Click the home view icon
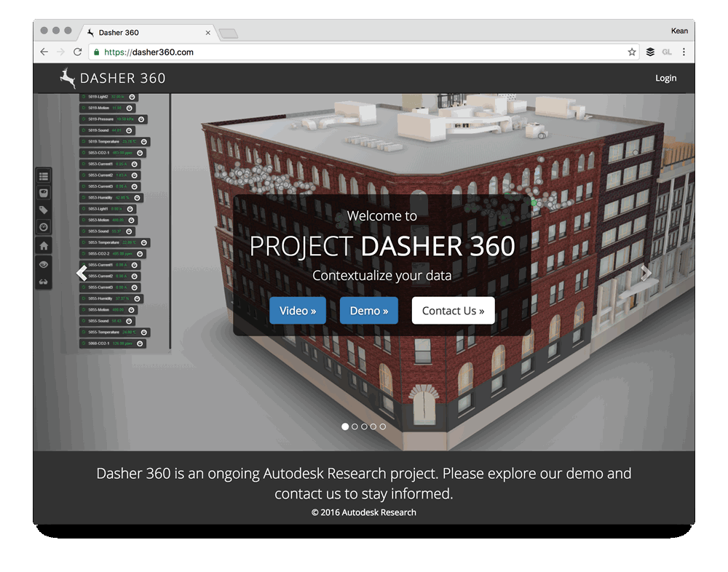Image resolution: width=728 pixels, height=572 pixels. [43, 246]
